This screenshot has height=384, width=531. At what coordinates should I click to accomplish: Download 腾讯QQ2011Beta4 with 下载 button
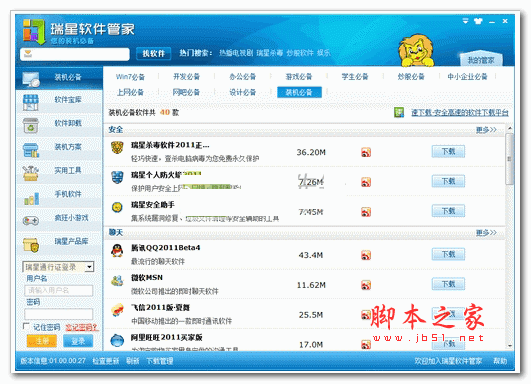[448, 254]
